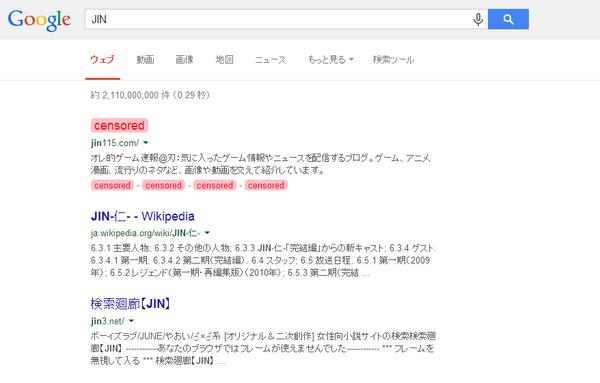Open 検索ツール options
This screenshot has width=600, height=383.
(x=393, y=60)
